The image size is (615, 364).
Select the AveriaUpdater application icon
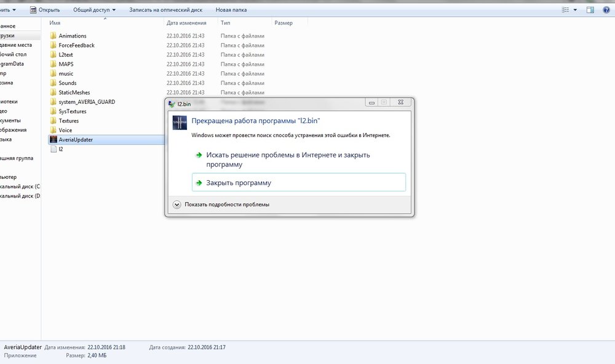pyautogui.click(x=53, y=140)
